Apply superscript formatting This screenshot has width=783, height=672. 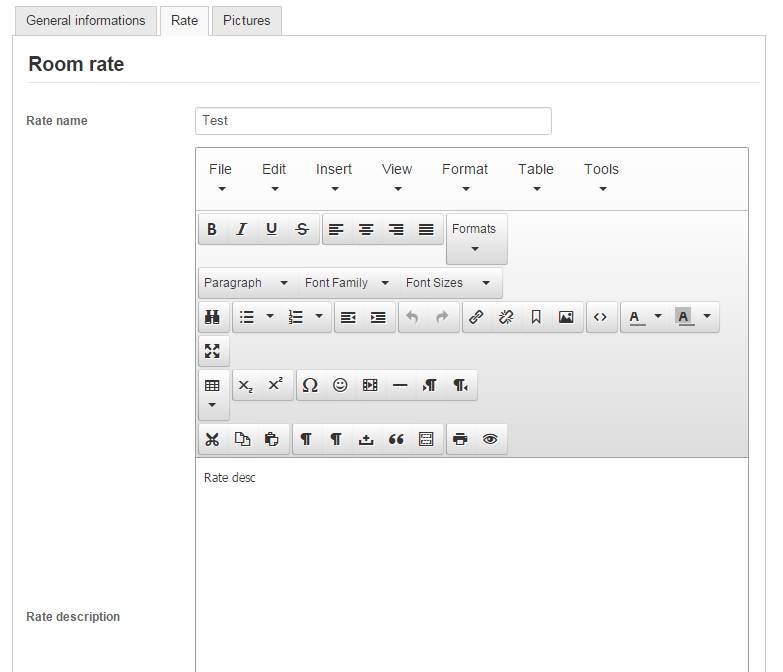pos(276,385)
